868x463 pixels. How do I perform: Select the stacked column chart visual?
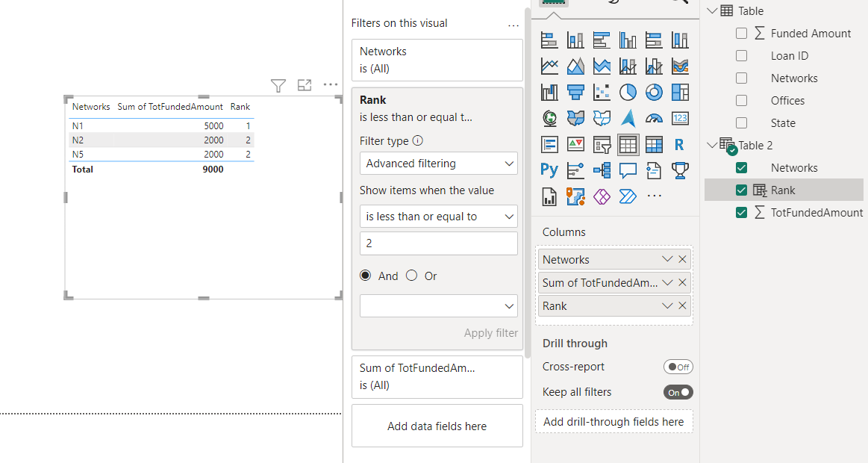[x=575, y=40]
